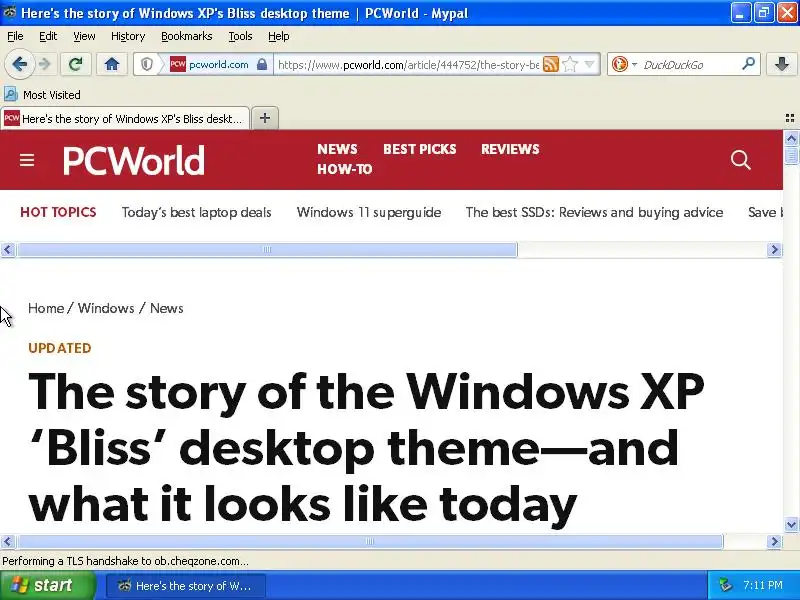Open the tab groups grid icon
The image size is (800, 600).
(790, 118)
